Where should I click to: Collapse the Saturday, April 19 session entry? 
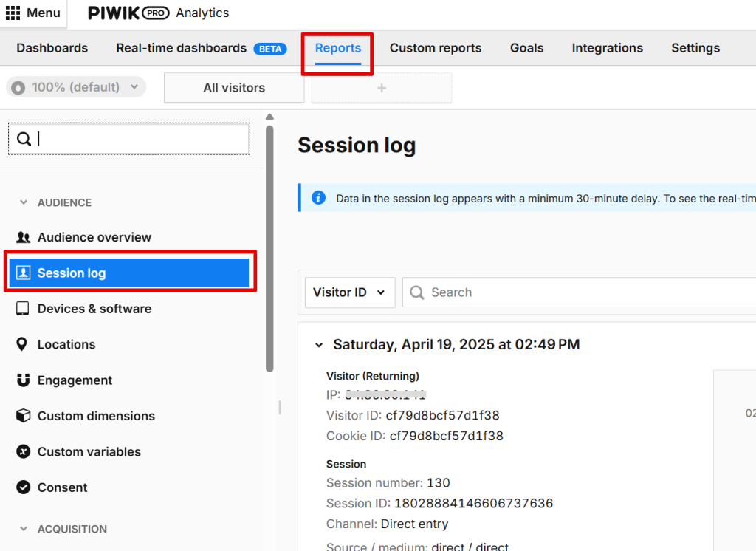tap(319, 345)
